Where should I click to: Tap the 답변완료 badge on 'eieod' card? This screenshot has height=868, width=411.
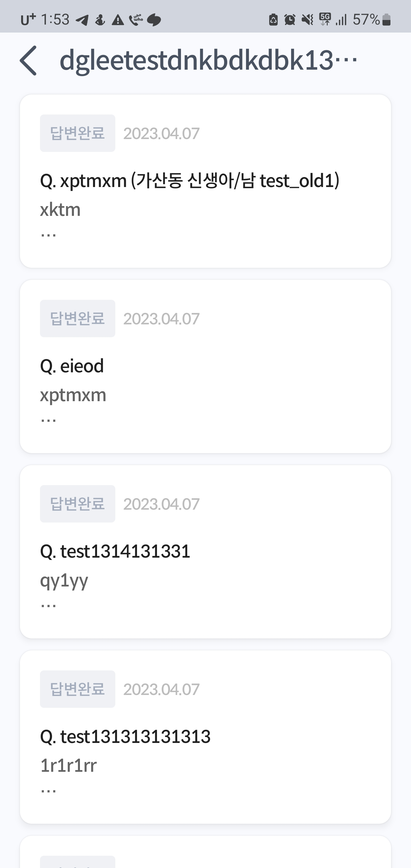click(x=77, y=318)
